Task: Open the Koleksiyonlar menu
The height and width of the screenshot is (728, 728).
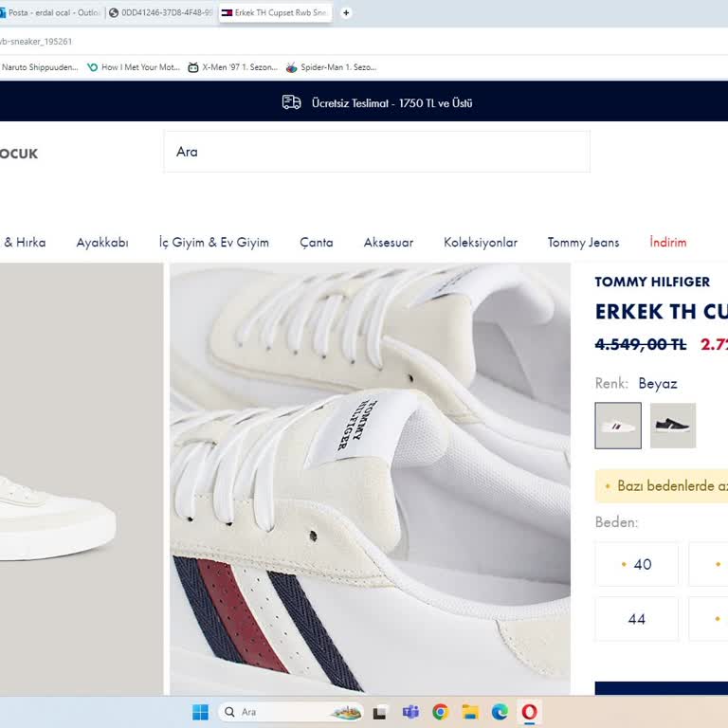Action: 481,243
